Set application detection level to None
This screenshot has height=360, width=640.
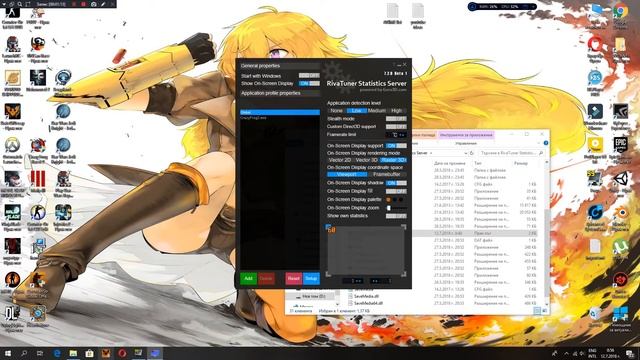[336, 111]
